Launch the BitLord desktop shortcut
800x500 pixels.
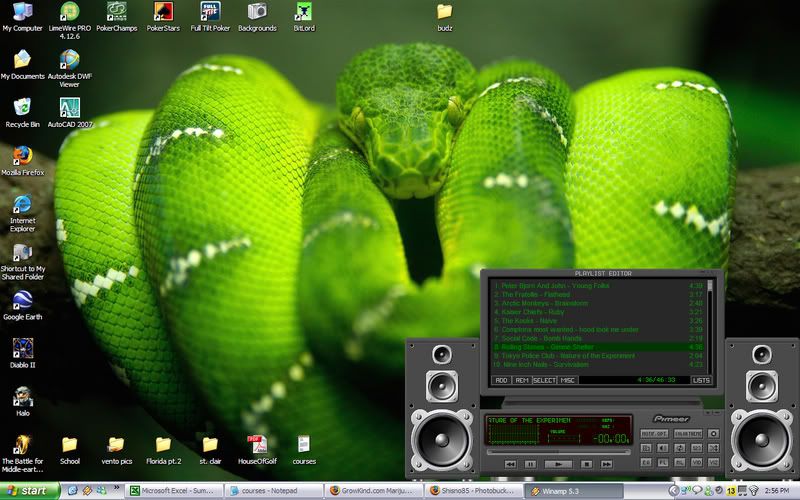(x=304, y=17)
